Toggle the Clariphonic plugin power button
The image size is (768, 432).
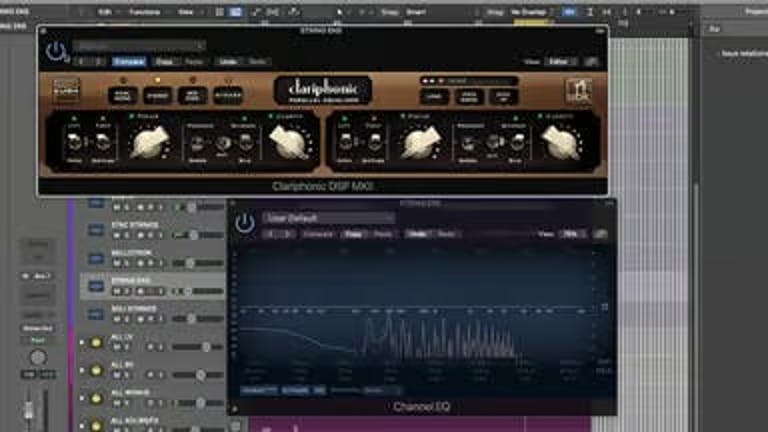(55, 51)
